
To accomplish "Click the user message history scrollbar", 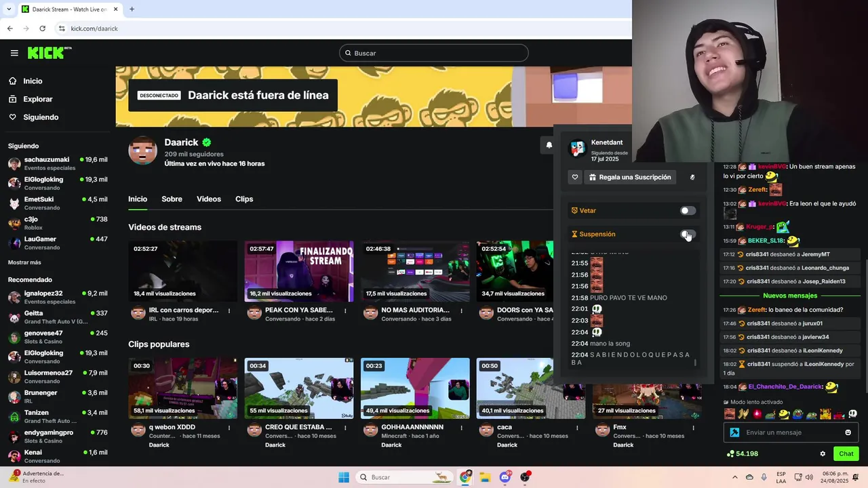I will point(695,363).
